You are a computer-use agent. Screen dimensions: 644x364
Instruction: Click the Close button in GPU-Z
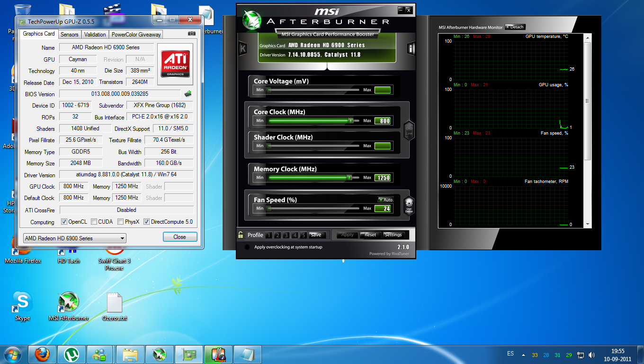pyautogui.click(x=179, y=237)
